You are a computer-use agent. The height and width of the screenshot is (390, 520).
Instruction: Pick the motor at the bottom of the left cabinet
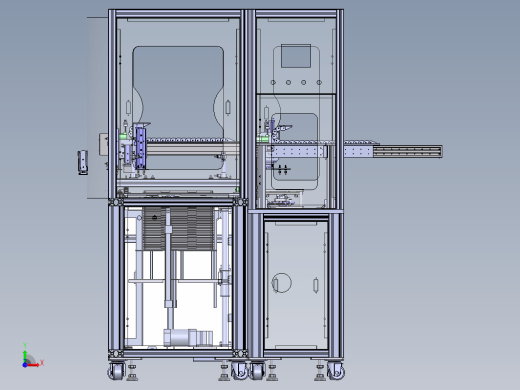188,337
